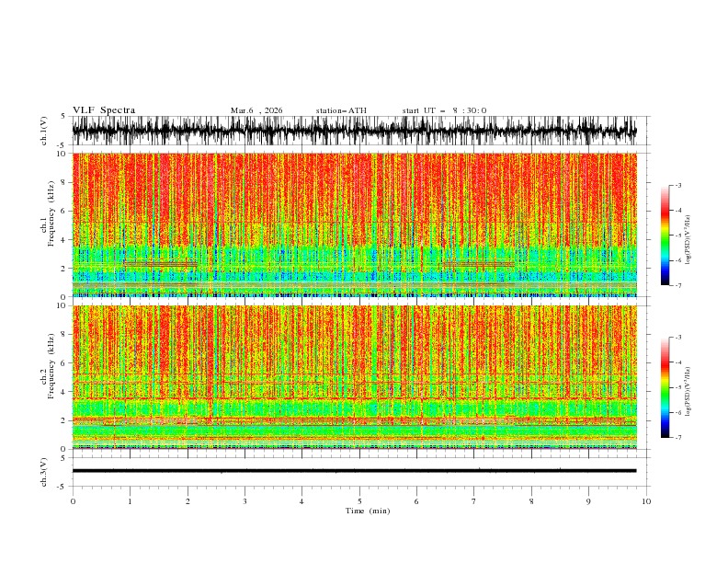This screenshot has width=728, height=563.
Task: Click the ch.1 "Frequency (kHz)" axis label
Action: click(x=51, y=213)
